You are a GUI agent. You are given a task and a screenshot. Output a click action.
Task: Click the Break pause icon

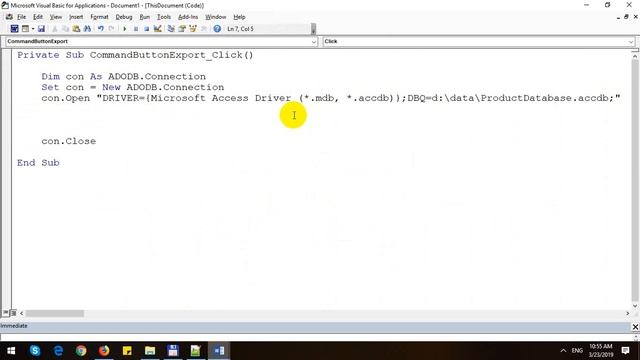coord(136,29)
